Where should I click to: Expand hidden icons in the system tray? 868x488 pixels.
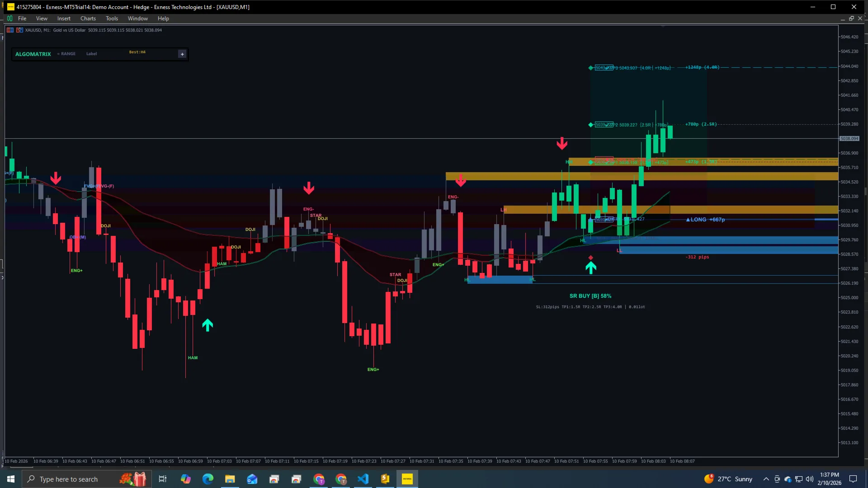coord(765,479)
